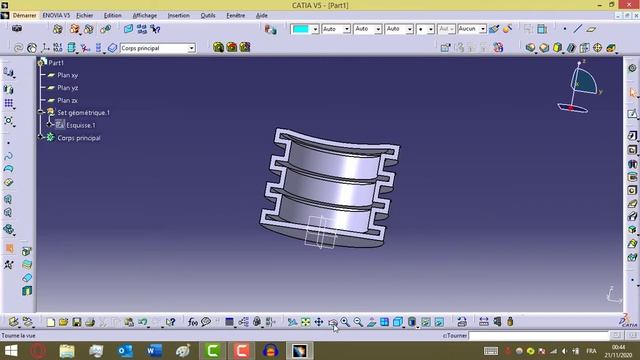640x360 pixels.
Task: Open the Fichier menu
Action: point(84,16)
